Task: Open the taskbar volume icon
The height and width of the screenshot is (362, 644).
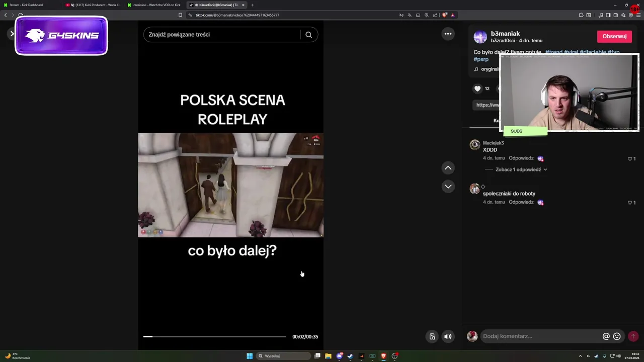Action: 618,356
